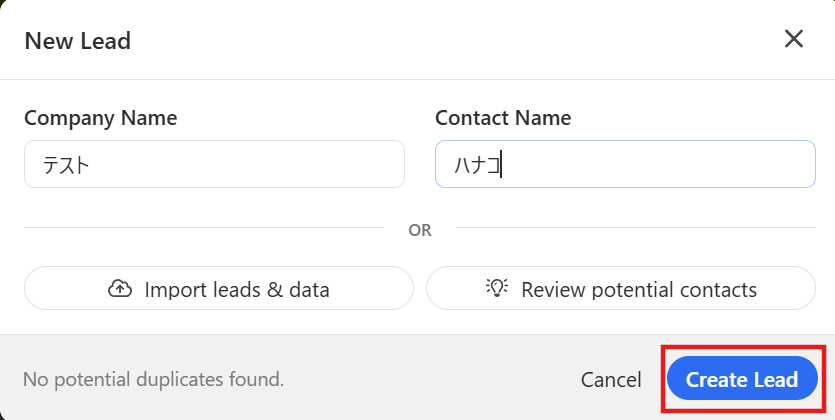Click empty space right of テスト in field
This screenshot has width=835, height=420.
click(x=280, y=164)
